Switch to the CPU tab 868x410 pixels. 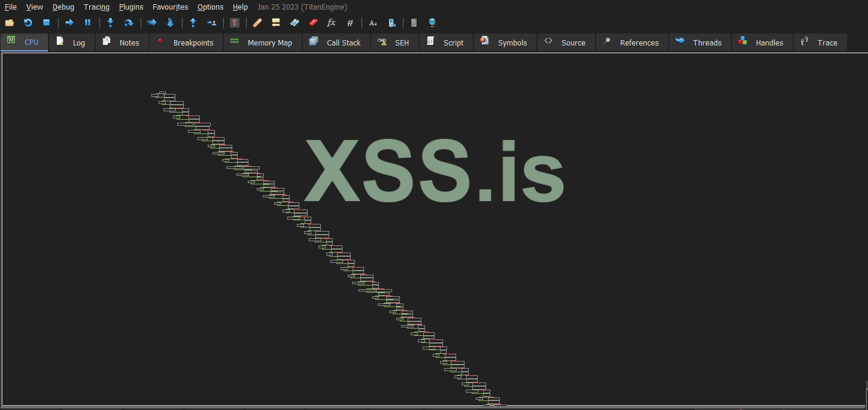point(25,42)
